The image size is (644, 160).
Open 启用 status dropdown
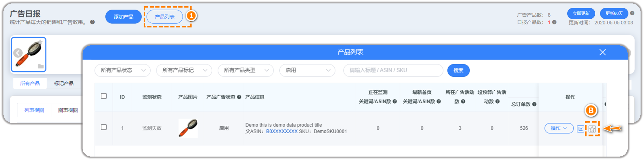click(x=307, y=70)
